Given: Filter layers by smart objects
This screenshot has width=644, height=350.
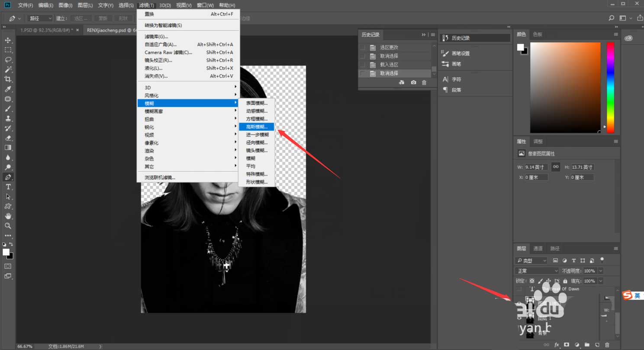Looking at the screenshot, I should pyautogui.click(x=592, y=260).
